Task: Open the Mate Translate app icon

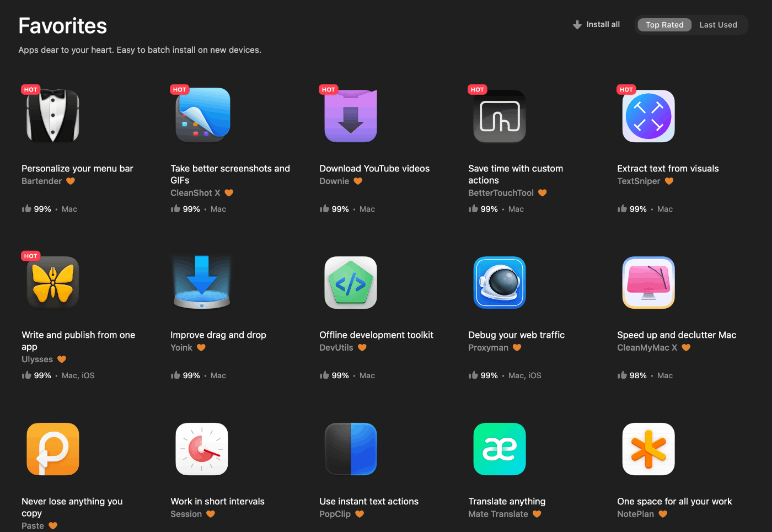Action: pyautogui.click(x=500, y=449)
